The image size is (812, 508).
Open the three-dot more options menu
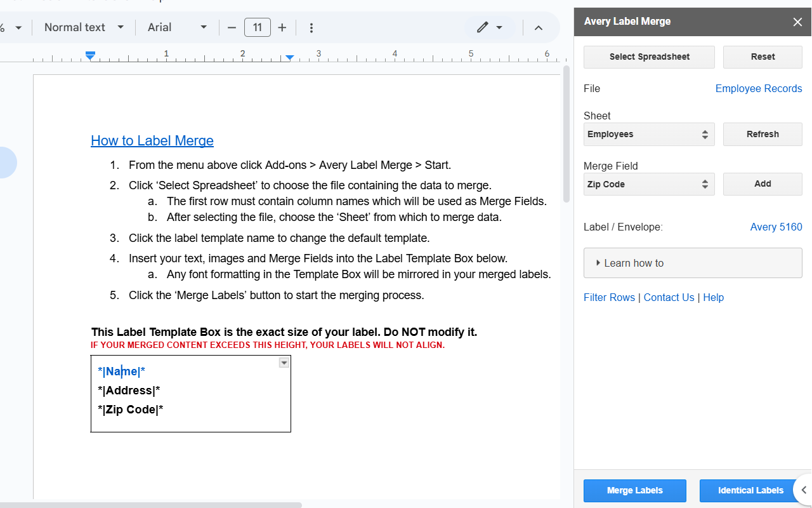point(311,28)
